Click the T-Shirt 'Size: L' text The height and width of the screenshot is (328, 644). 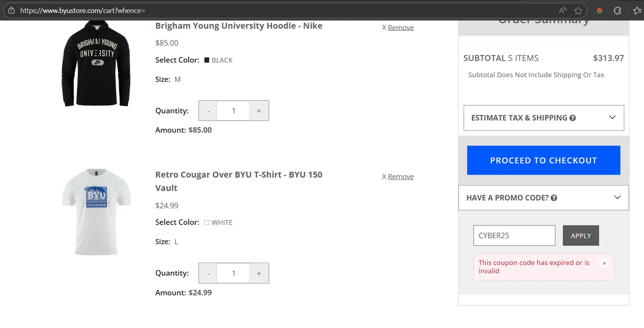click(167, 242)
